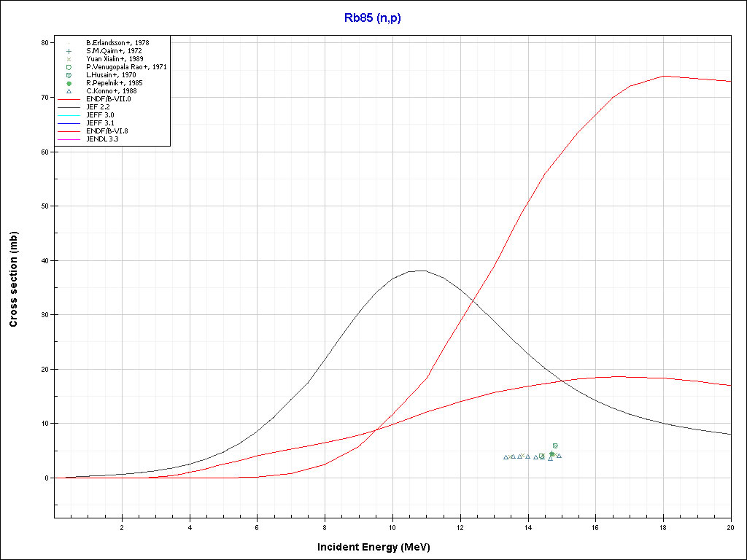747x560 pixels.
Task: Pick the crossed-square L.Husain+ marker in the legend
Action: 69,75
